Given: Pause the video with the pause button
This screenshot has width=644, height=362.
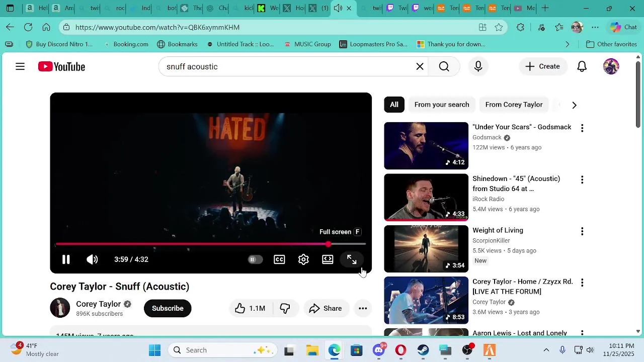Looking at the screenshot, I should coord(66,259).
